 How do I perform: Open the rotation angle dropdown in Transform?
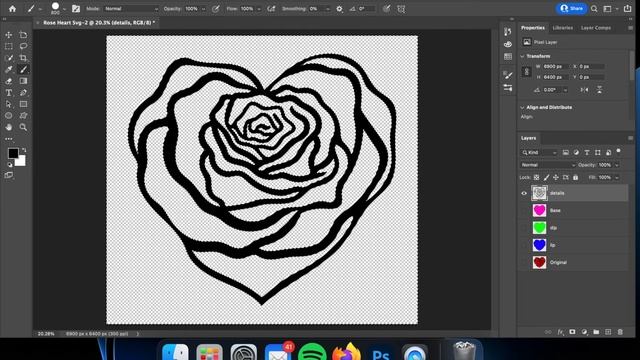565,90
